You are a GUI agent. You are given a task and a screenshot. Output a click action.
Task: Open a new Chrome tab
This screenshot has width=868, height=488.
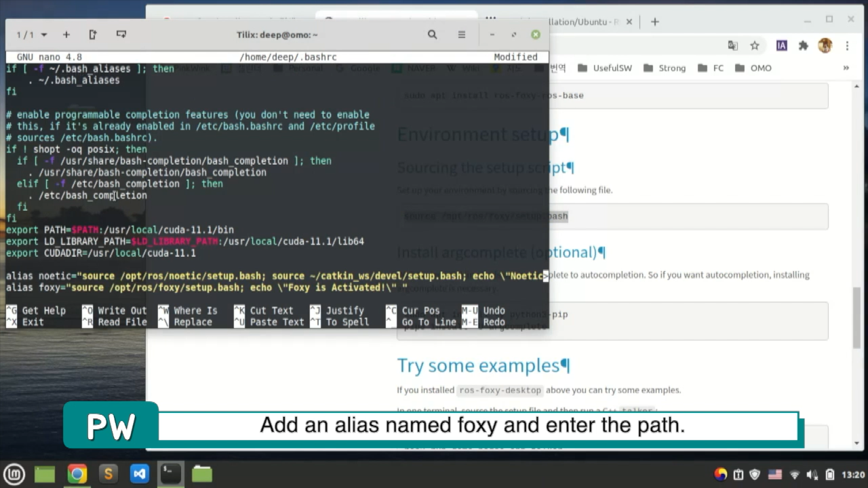[654, 22]
